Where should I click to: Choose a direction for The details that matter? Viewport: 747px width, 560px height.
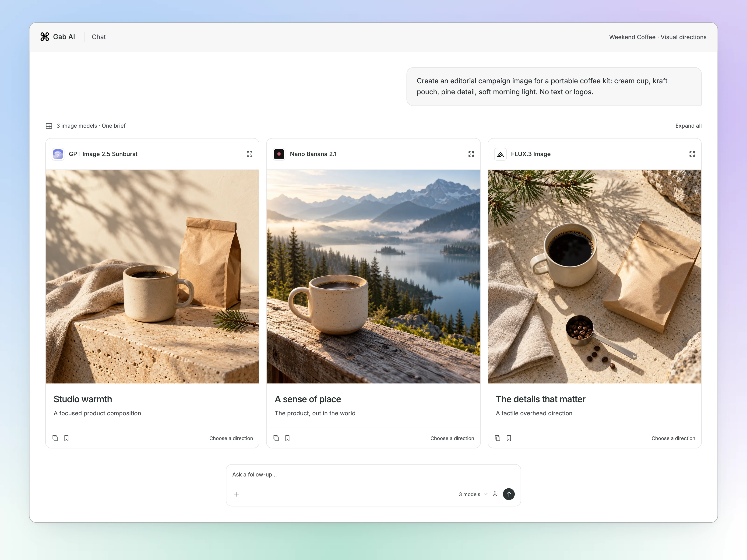[x=673, y=438]
